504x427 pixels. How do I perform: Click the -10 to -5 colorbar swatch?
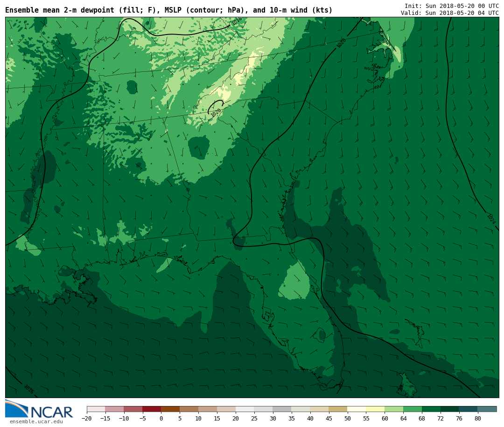[133, 409]
